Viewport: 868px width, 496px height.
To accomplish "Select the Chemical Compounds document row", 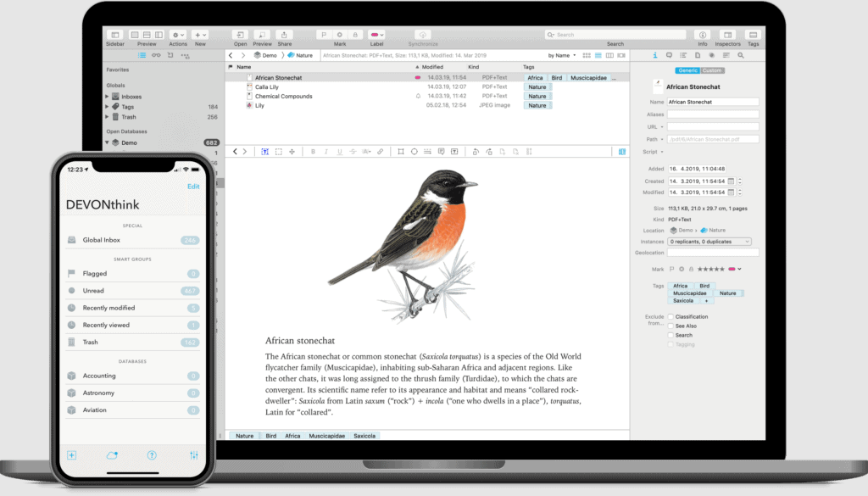I will 427,97.
